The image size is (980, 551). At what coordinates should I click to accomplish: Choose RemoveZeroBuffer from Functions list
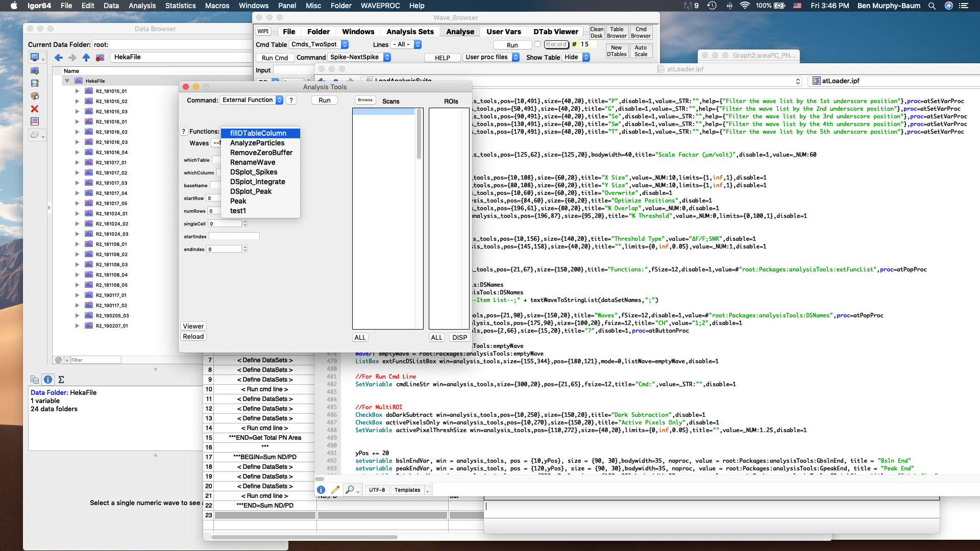261,153
